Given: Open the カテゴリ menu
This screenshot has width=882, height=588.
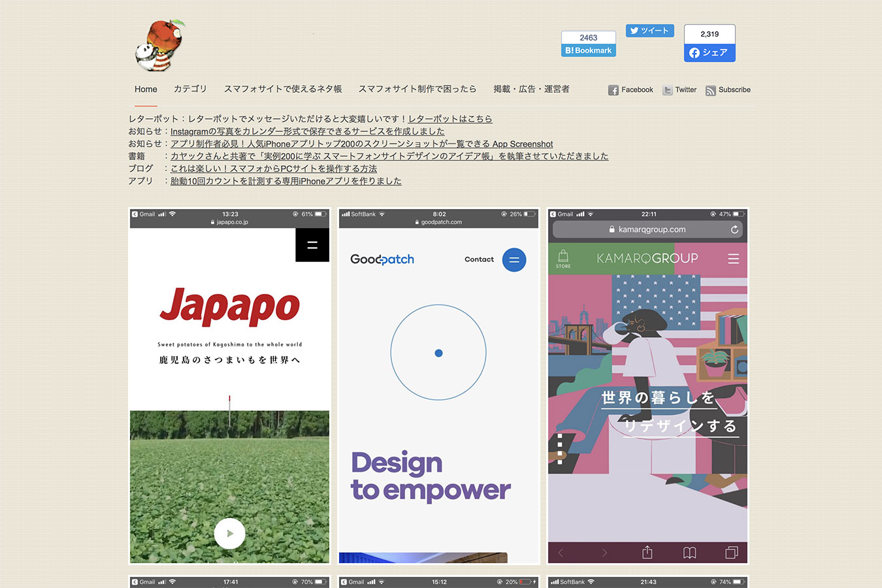Looking at the screenshot, I should click(190, 90).
